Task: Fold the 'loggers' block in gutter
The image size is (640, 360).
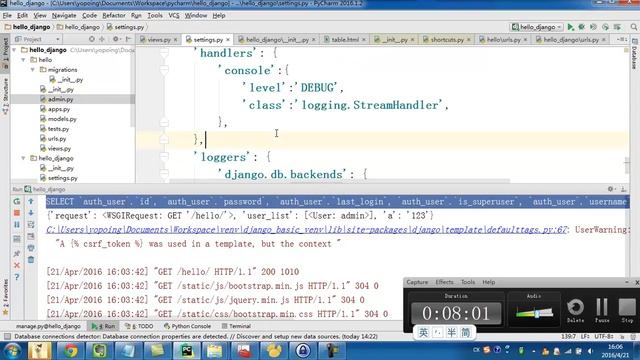Action: [x=164, y=157]
